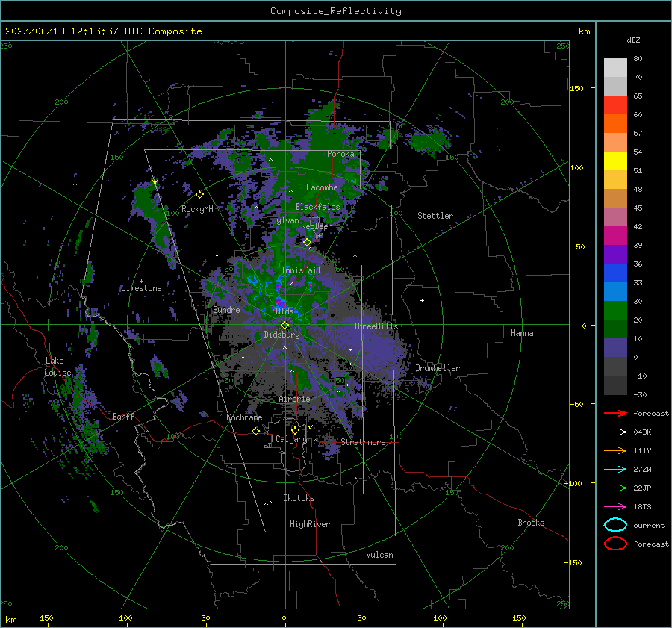This screenshot has height=628, width=672.
Task: Click the Innisfail town label
Action: point(301,270)
